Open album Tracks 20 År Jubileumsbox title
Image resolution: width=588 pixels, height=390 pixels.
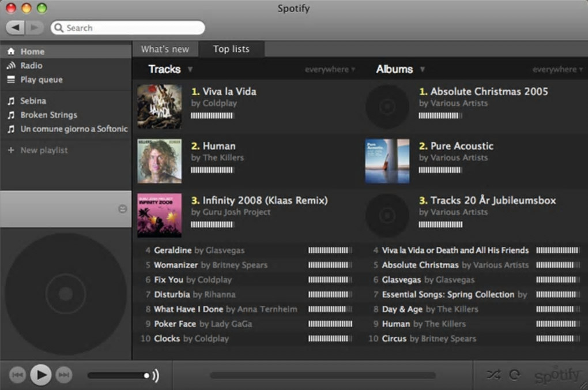(488, 200)
